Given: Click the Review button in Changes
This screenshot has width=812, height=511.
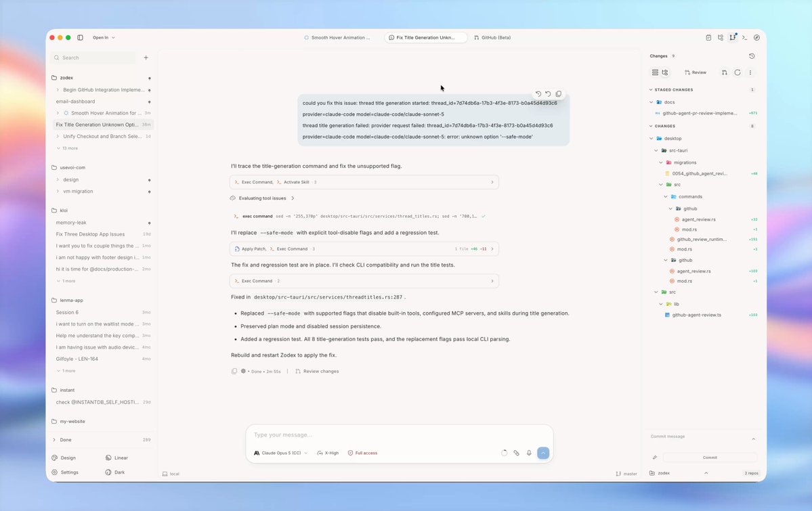Looking at the screenshot, I should [695, 72].
